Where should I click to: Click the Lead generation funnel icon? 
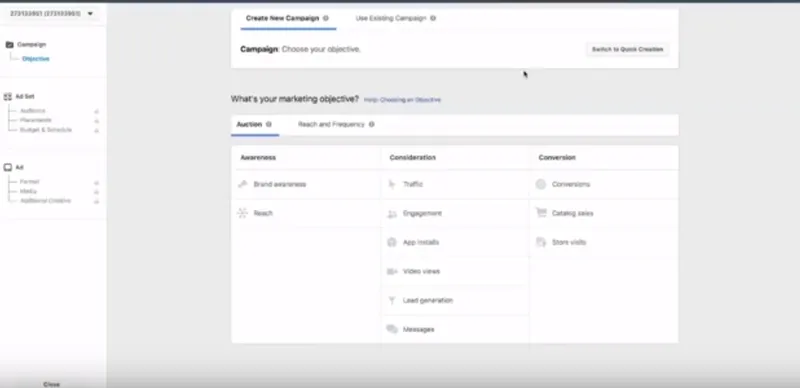(x=392, y=301)
